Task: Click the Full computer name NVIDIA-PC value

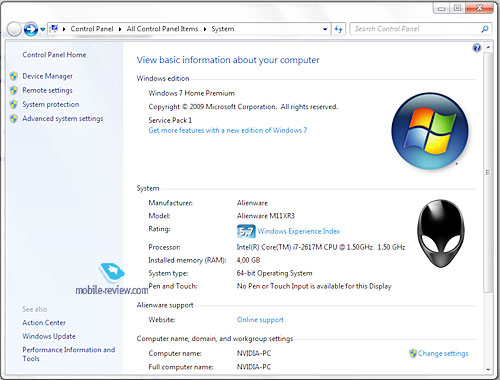Action: (x=254, y=367)
